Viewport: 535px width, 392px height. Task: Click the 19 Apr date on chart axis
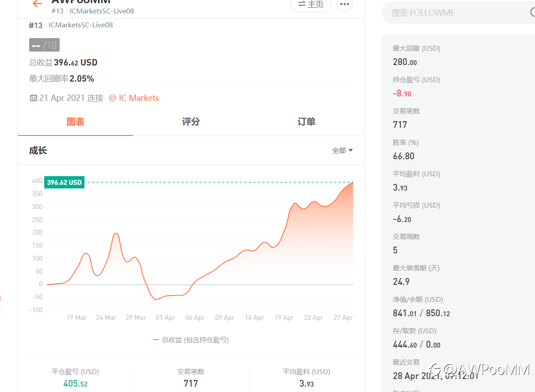[x=284, y=318]
